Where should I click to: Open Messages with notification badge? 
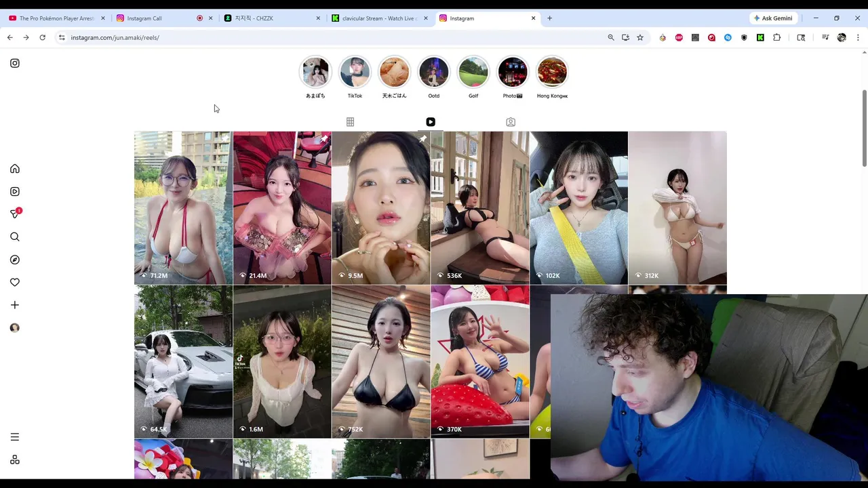15,213
